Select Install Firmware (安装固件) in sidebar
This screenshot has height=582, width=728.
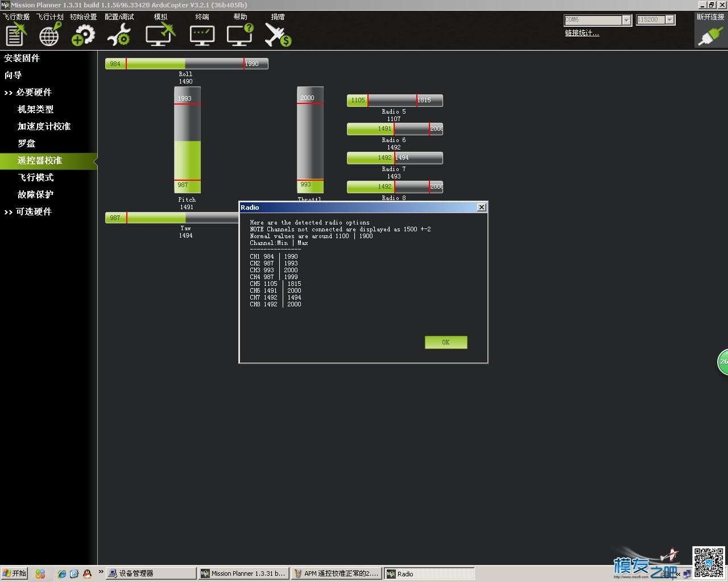click(22, 58)
